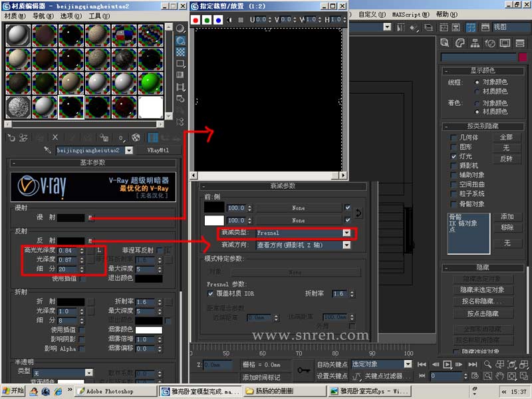Screen dimensions: 532x399
Task: Open the Motion tab in command panel
Action: [489, 43]
